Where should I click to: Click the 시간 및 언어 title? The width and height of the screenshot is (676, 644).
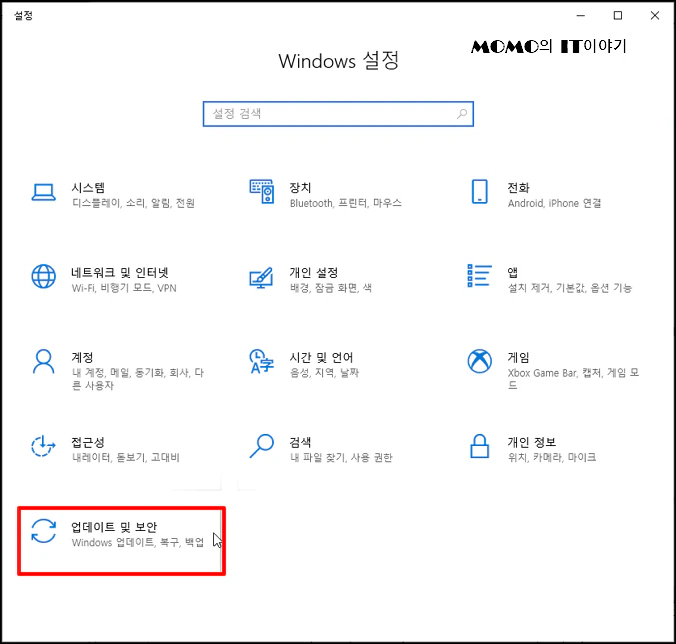pos(321,357)
